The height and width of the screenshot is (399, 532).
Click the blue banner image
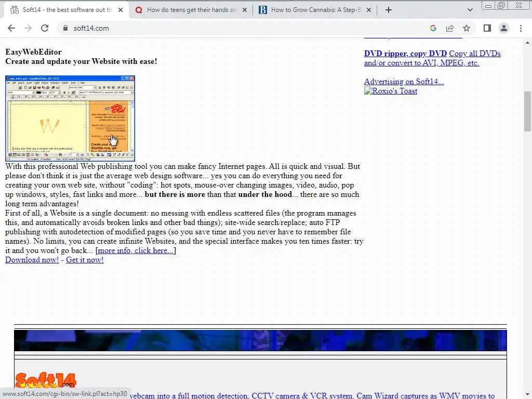(260, 340)
